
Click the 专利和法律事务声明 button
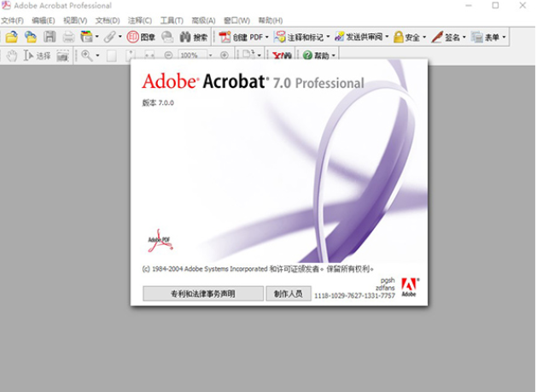pos(202,294)
